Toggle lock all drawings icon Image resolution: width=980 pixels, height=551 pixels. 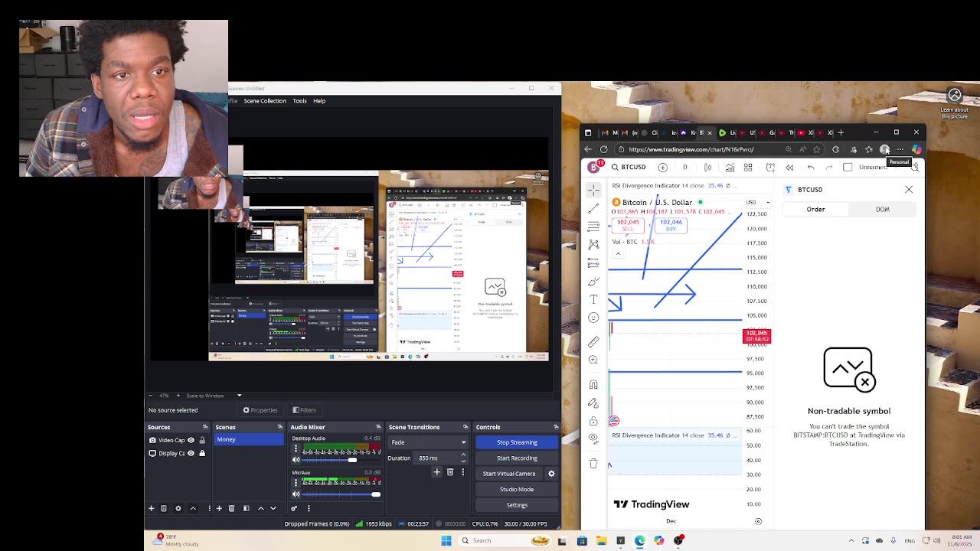[593, 421]
